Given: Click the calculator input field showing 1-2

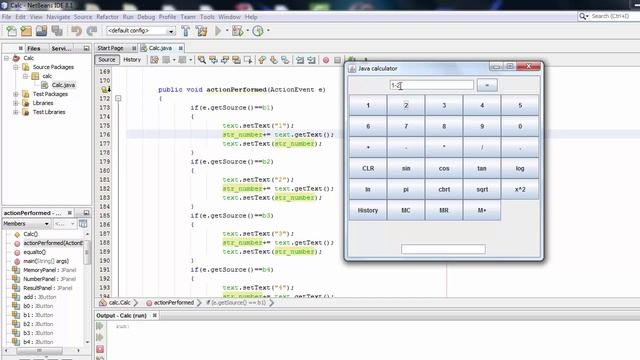Looking at the screenshot, I should coord(432,85).
